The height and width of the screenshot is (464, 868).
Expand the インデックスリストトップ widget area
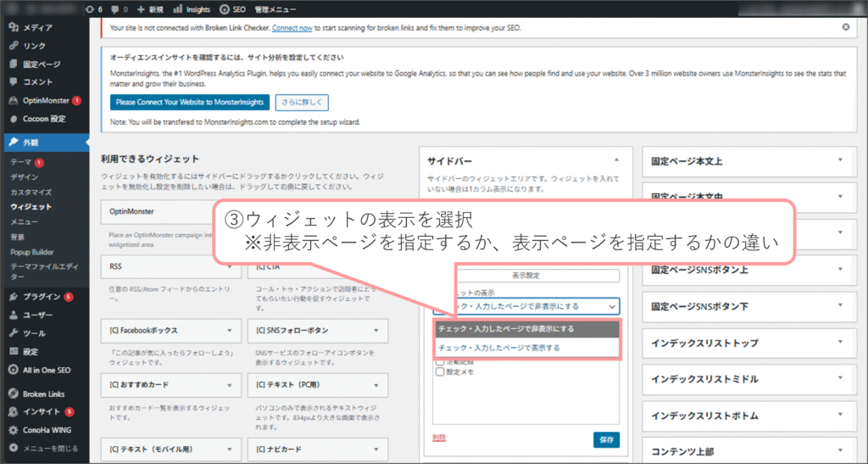(x=840, y=342)
